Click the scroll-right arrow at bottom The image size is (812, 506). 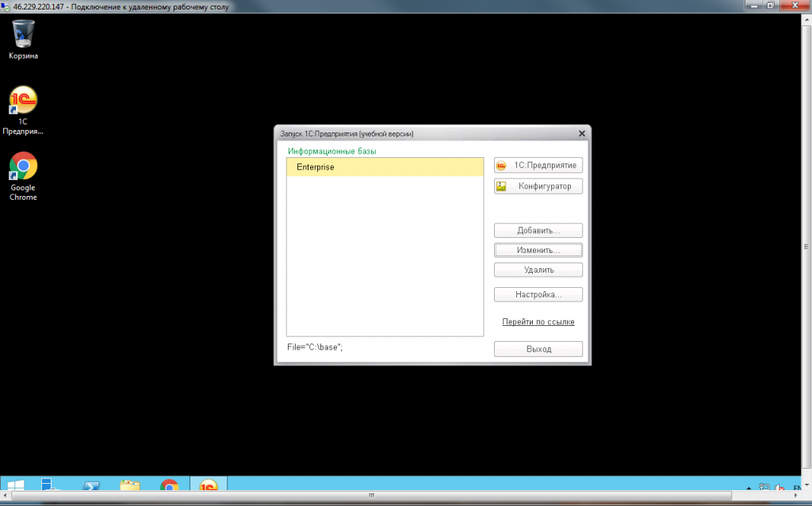click(x=796, y=496)
